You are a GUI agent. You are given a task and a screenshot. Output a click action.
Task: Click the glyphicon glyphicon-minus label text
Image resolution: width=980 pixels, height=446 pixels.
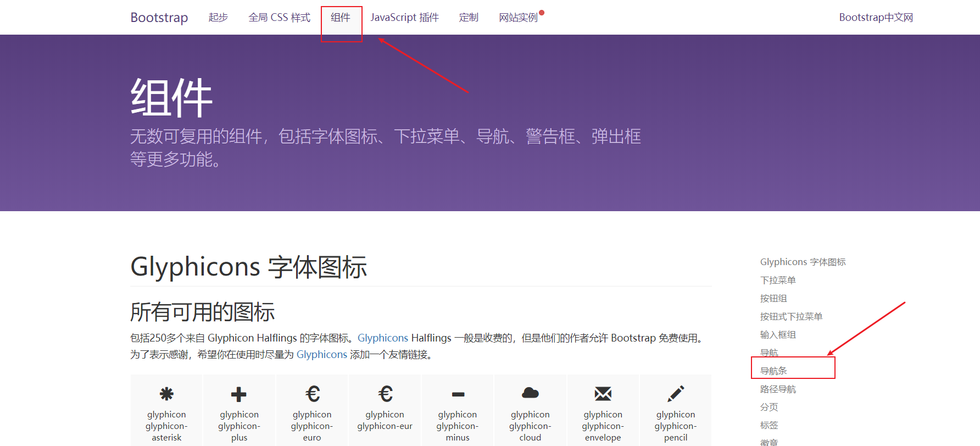tap(458, 426)
